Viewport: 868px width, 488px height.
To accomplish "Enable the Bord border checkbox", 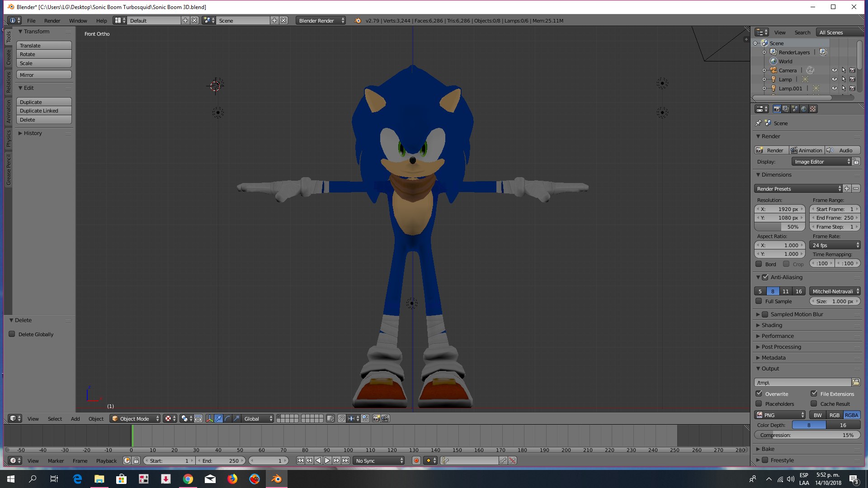I will click(759, 264).
